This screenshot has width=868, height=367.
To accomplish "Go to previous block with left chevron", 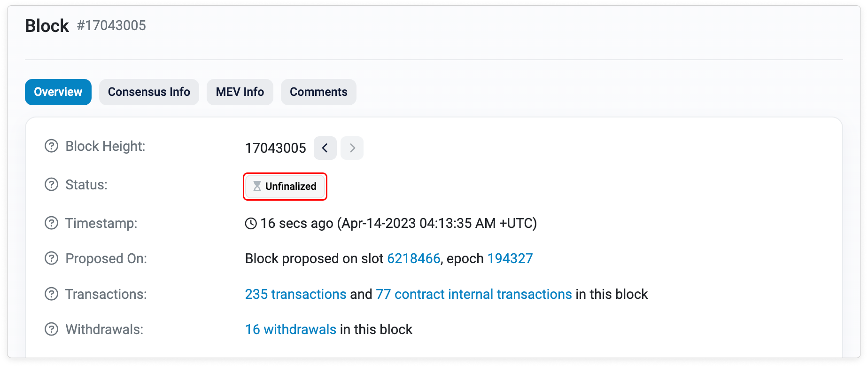I will (x=325, y=148).
